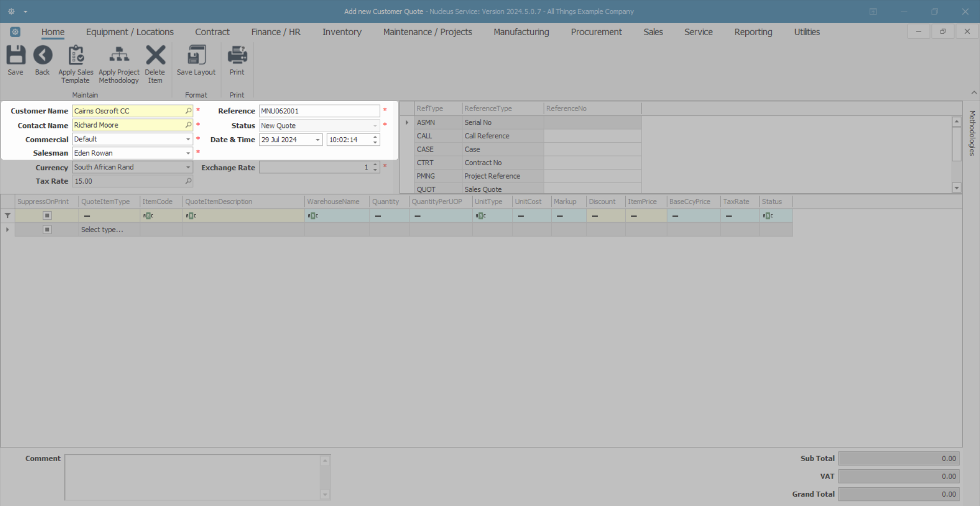Image resolution: width=980 pixels, height=506 pixels.
Task: Apply Project Methodology from the ribbon
Action: (119, 55)
